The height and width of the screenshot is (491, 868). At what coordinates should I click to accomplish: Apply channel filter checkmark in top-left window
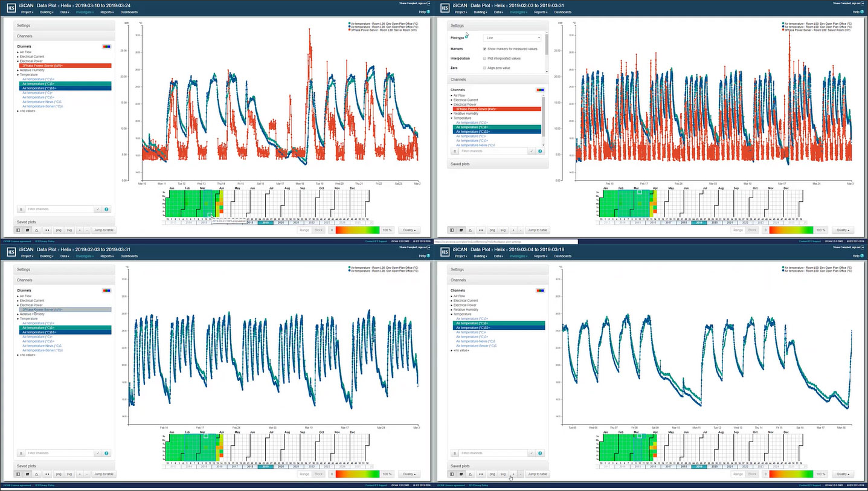coord(98,209)
